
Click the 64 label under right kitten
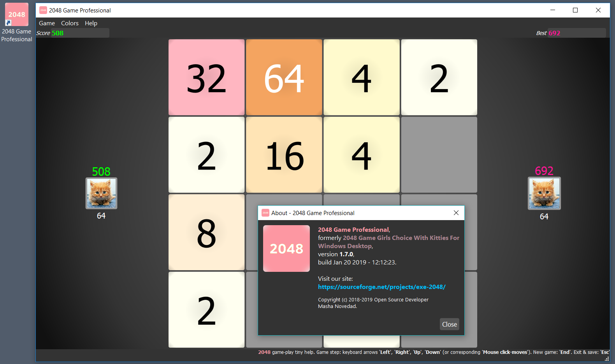pyautogui.click(x=544, y=217)
